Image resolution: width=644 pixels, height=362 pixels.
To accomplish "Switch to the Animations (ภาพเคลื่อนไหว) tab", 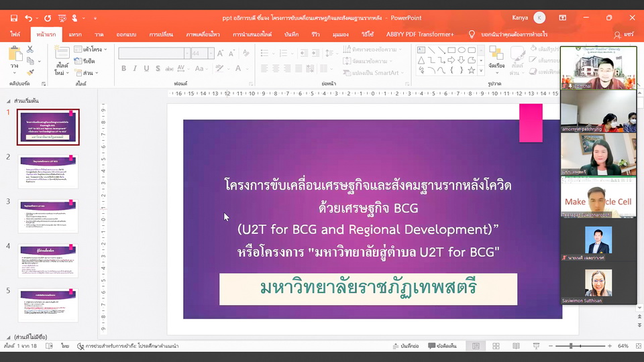I will [203, 34].
